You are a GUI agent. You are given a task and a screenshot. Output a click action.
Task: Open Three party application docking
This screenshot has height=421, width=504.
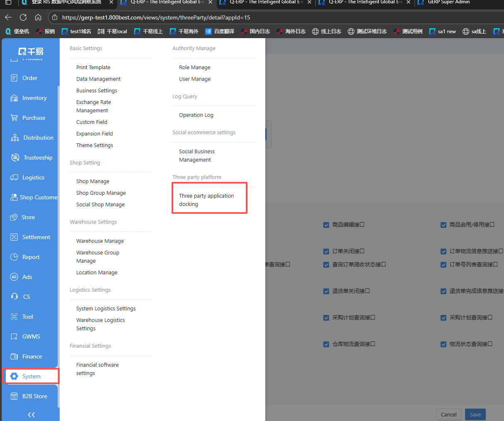(x=206, y=200)
